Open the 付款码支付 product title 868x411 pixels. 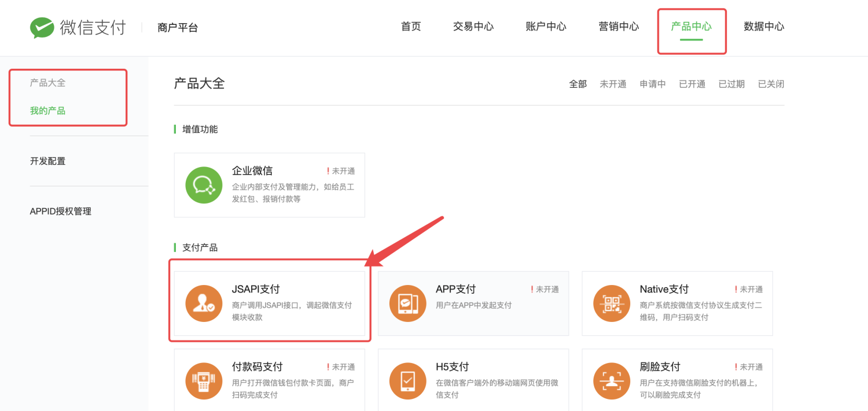click(258, 366)
